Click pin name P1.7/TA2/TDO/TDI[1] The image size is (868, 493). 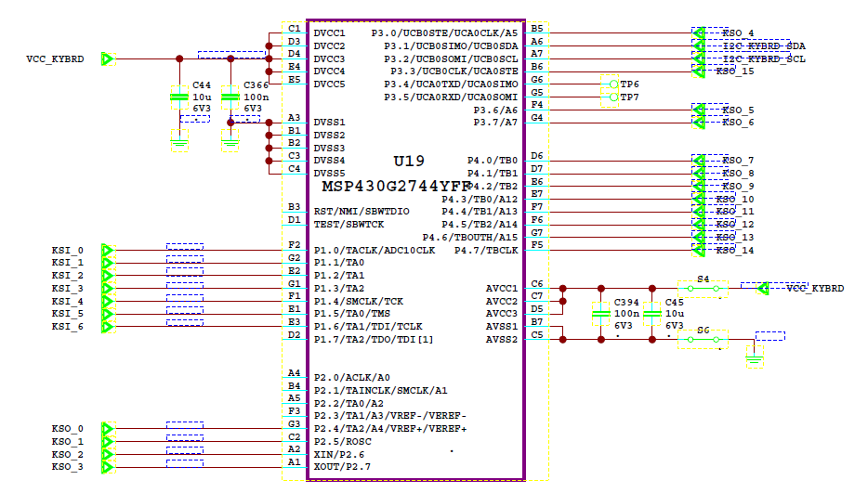[374, 339]
